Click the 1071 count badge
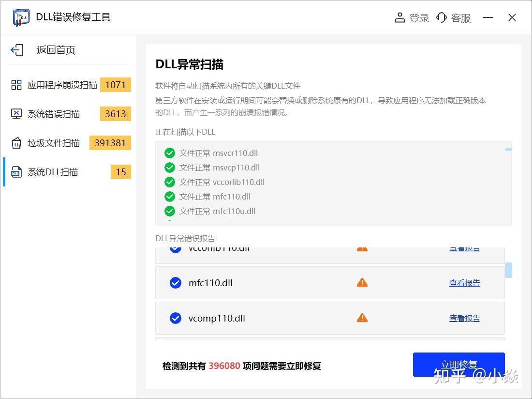 116,85
